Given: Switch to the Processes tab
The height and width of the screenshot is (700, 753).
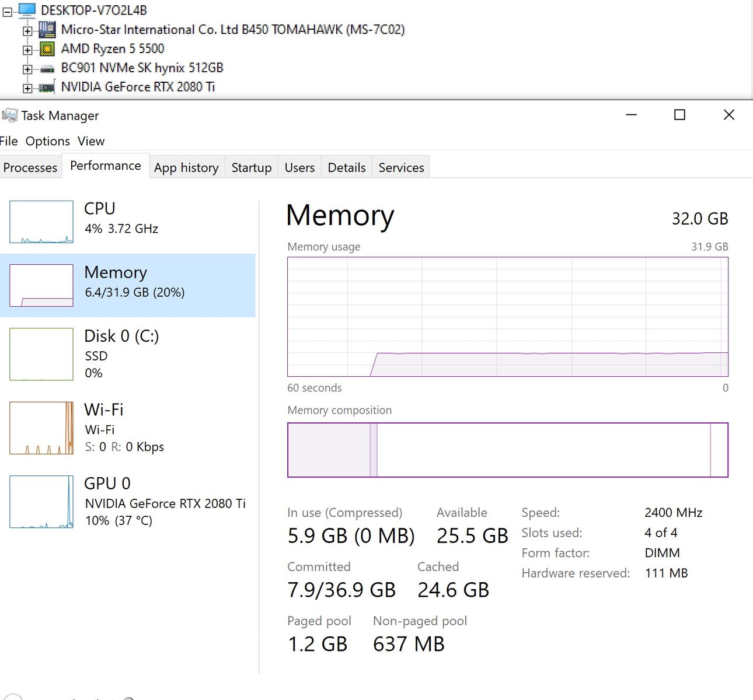Looking at the screenshot, I should point(30,167).
